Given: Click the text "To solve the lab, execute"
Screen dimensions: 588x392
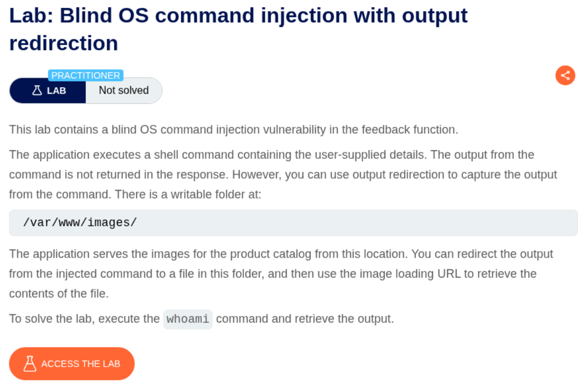Looking at the screenshot, I should coord(84,320).
